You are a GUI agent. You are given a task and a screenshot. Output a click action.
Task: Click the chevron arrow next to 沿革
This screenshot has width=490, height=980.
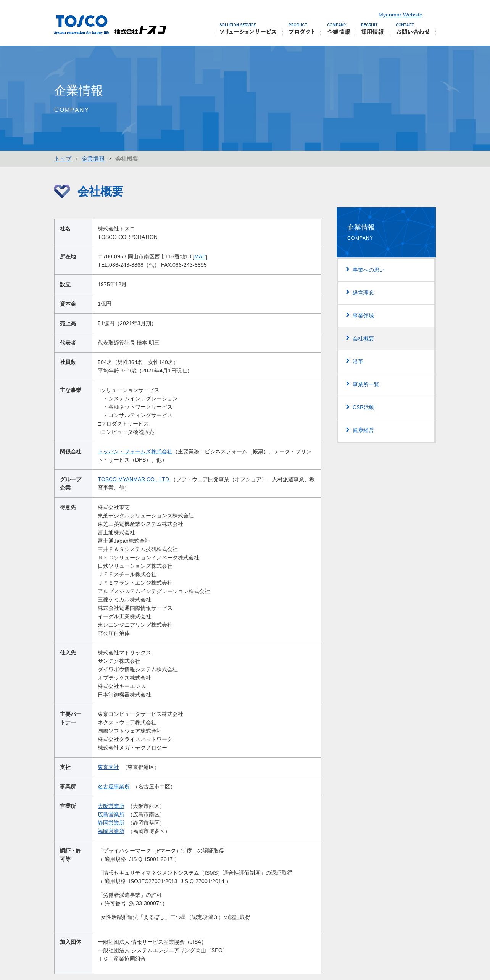click(x=348, y=361)
